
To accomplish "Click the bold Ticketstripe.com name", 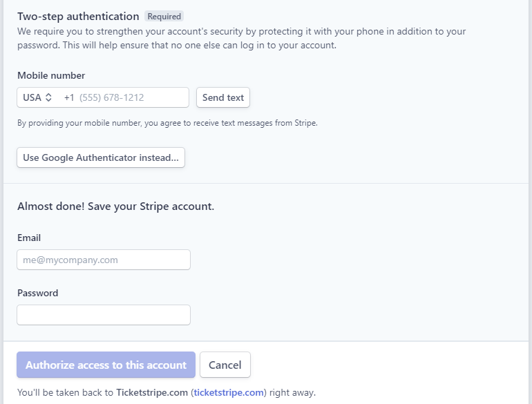I will coord(152,392).
